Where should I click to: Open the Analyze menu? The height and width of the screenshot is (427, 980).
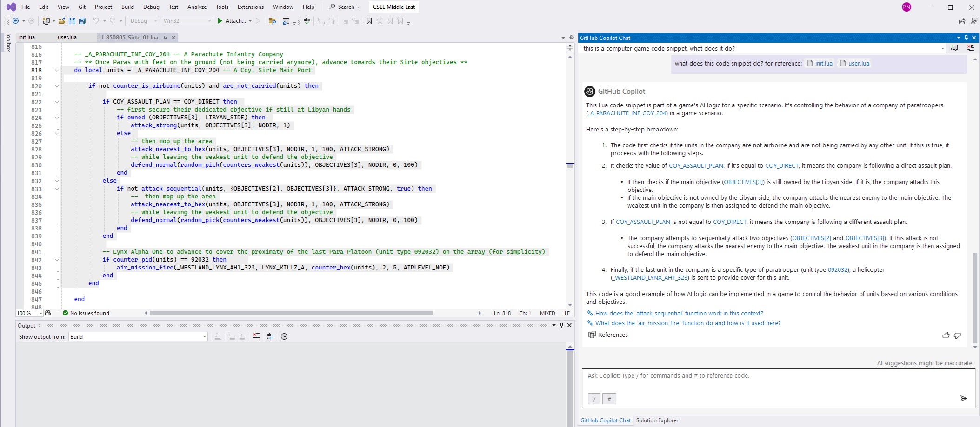coord(197,7)
